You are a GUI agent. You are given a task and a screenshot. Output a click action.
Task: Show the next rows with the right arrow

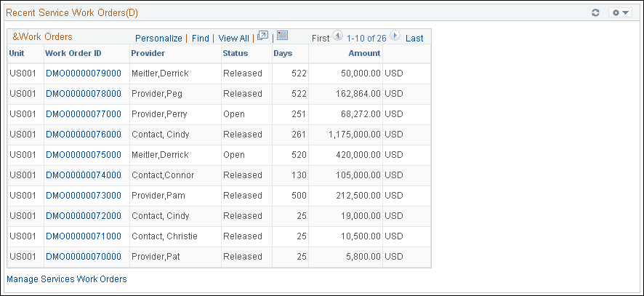[x=395, y=36]
